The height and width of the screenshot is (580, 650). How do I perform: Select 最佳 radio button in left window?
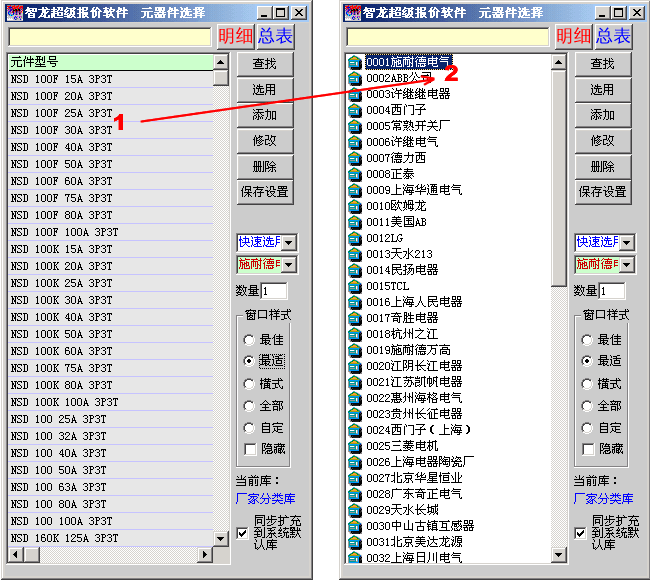[249, 340]
